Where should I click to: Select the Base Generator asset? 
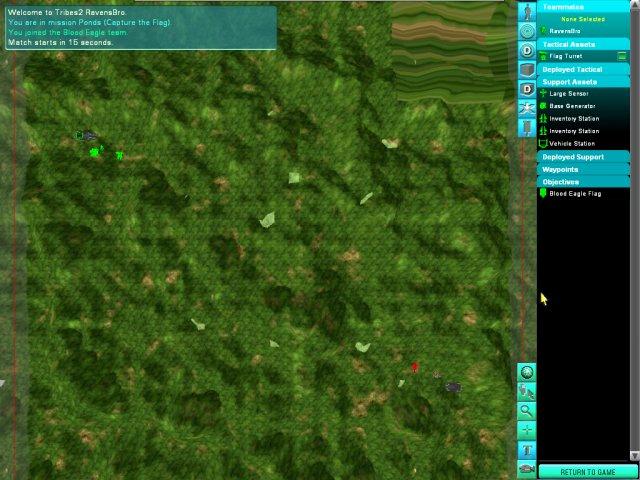point(574,105)
